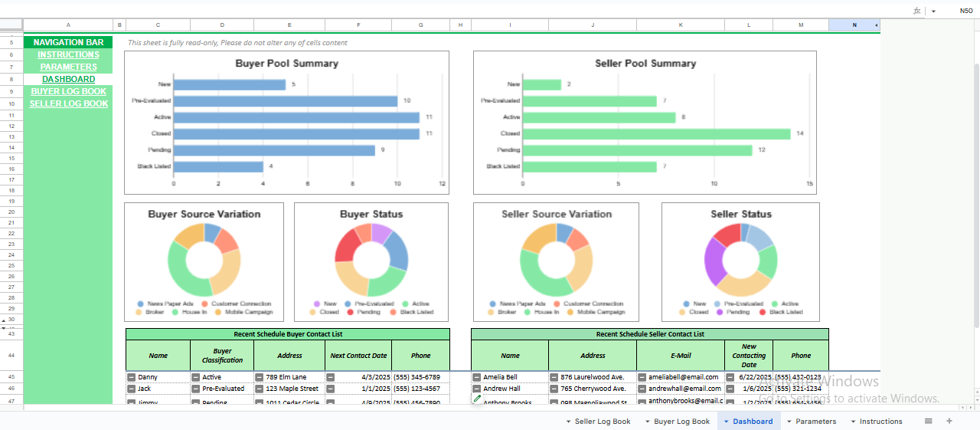Viewport: 980px width, 430px height.
Task: Click minus icon beside Danny
Action: coord(132,377)
